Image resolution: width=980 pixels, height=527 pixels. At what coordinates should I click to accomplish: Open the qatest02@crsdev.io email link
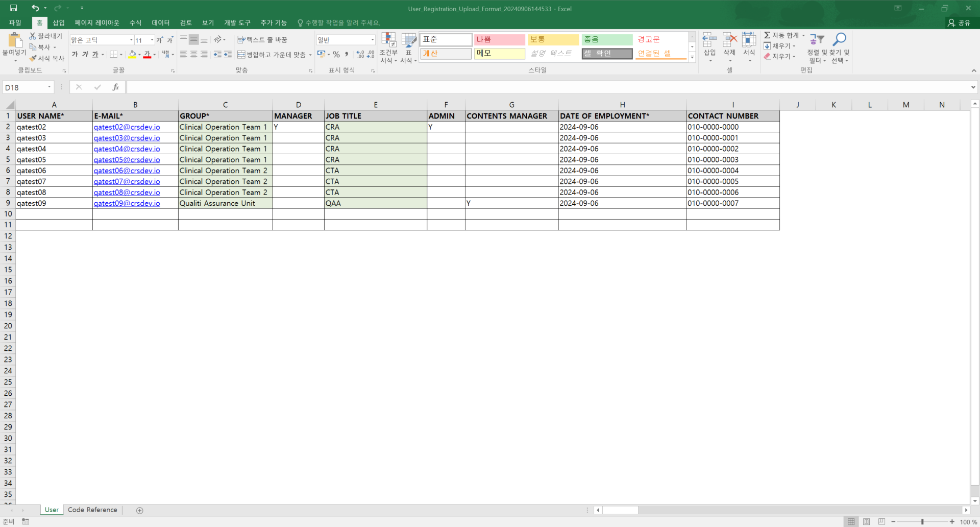pyautogui.click(x=127, y=127)
